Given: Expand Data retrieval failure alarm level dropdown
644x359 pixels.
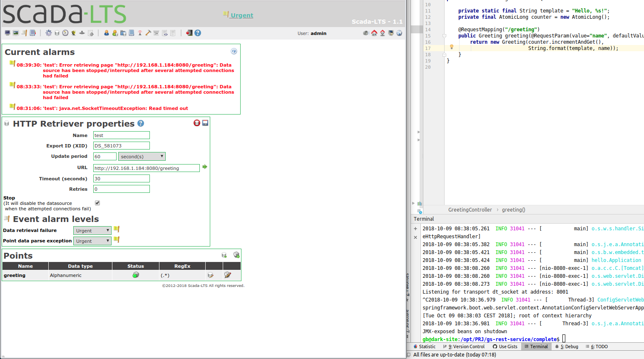Looking at the screenshot, I should (92, 230).
